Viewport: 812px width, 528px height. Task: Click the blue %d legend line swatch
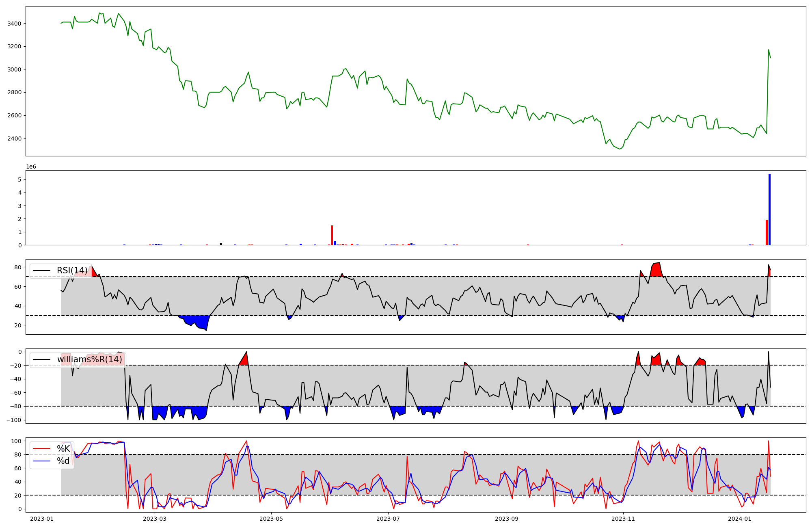tap(41, 461)
